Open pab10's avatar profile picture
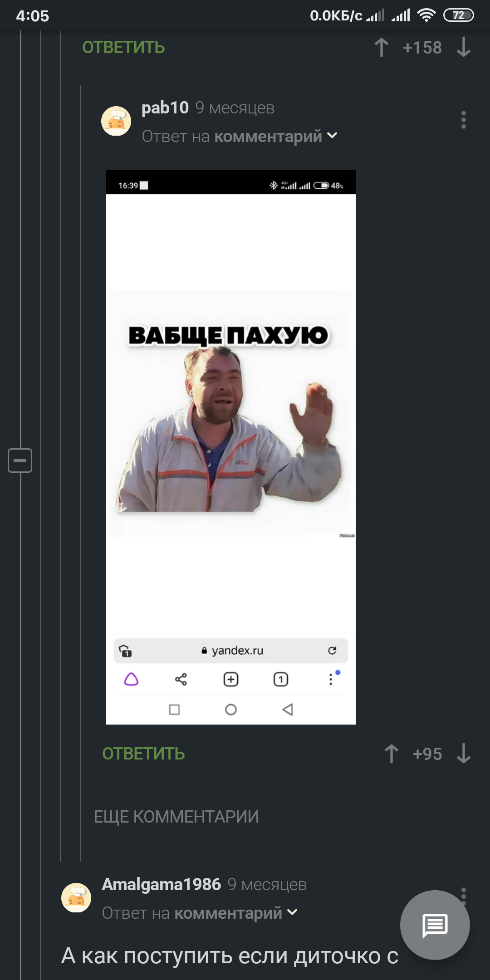Image resolution: width=490 pixels, height=980 pixels. click(x=116, y=121)
